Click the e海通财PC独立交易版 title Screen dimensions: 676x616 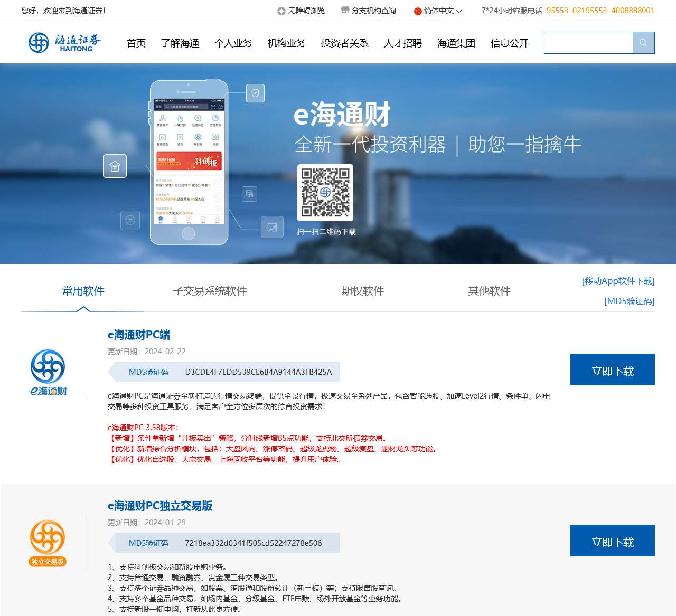(x=160, y=506)
